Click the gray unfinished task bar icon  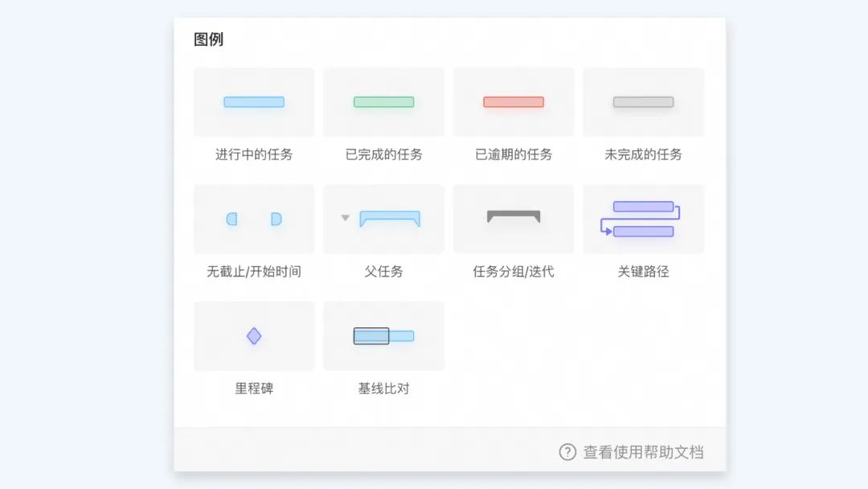643,102
